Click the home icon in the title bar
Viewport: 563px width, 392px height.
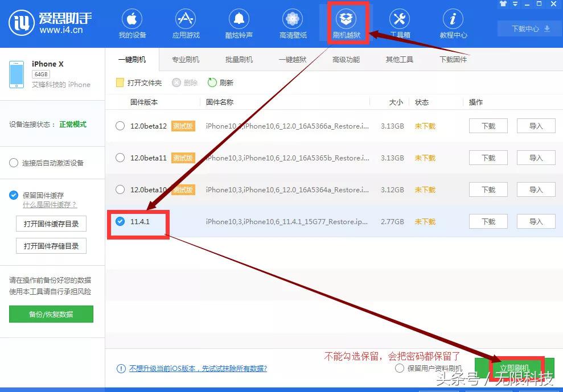pos(503,5)
